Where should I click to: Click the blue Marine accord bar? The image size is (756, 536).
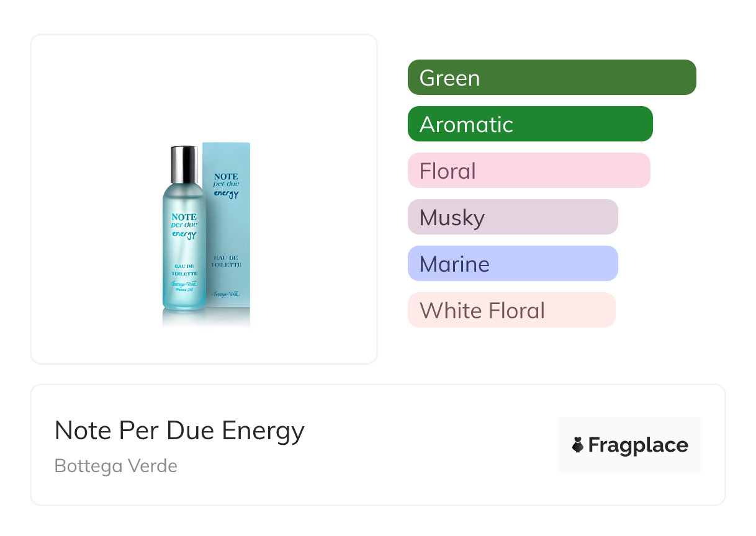tap(512, 264)
